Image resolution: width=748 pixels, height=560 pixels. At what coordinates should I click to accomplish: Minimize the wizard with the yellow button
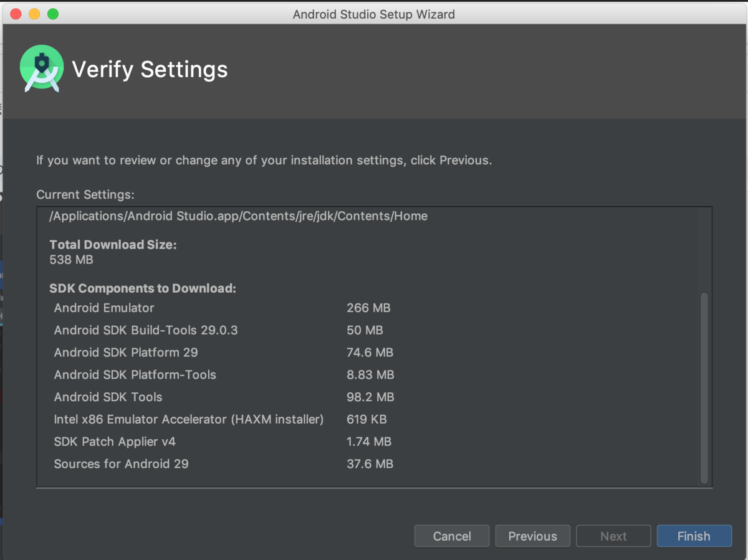point(34,14)
